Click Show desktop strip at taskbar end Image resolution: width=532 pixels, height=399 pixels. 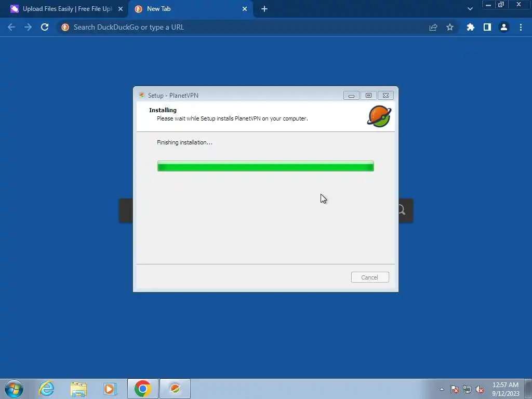[x=528, y=389]
